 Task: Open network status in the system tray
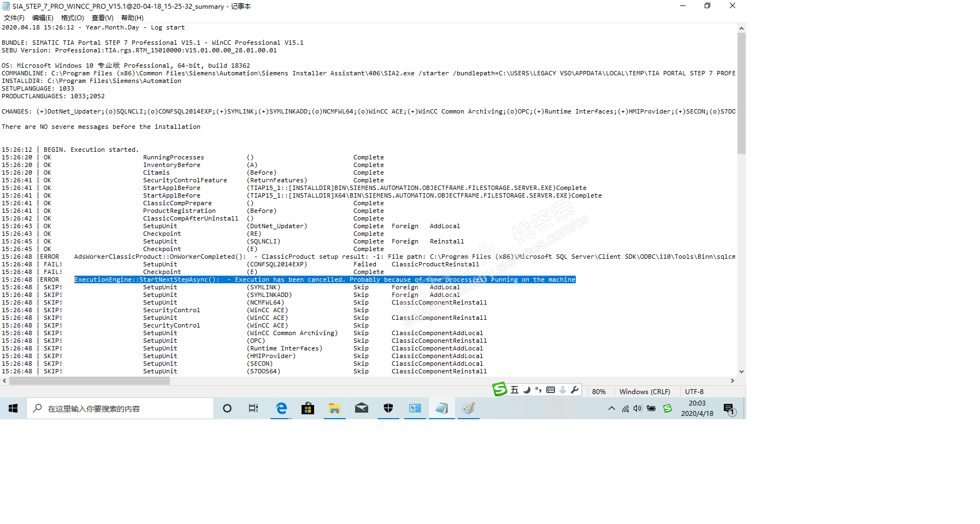coord(625,408)
